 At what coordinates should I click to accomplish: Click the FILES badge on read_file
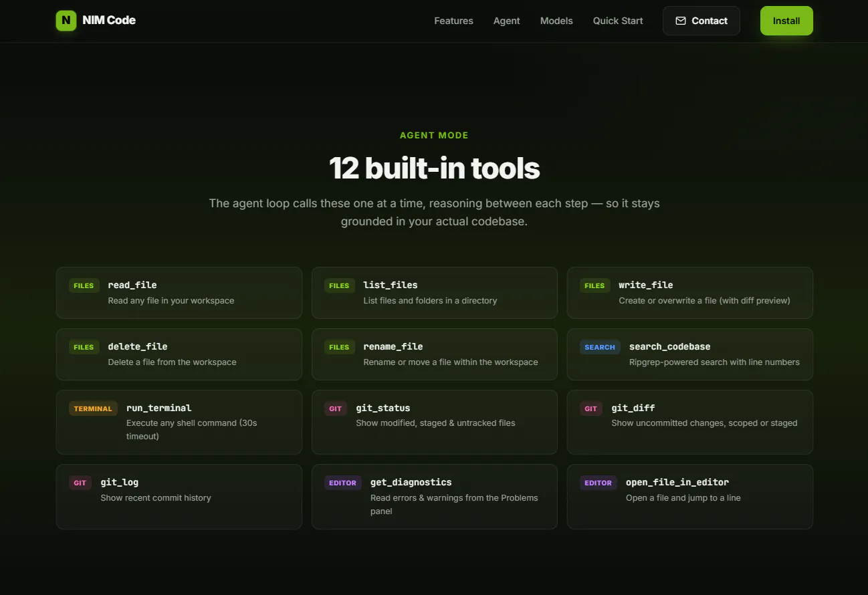coord(84,285)
